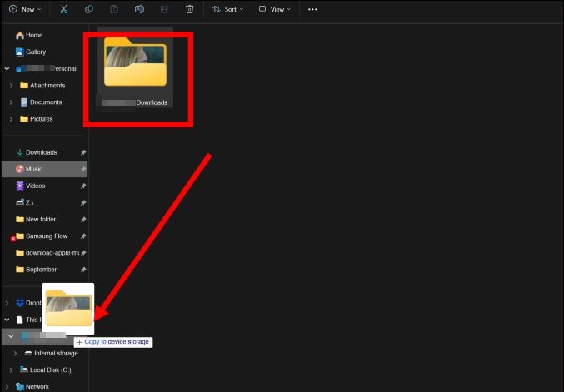
Task: Click the pin icon beside Z:\
Action: pos(83,202)
